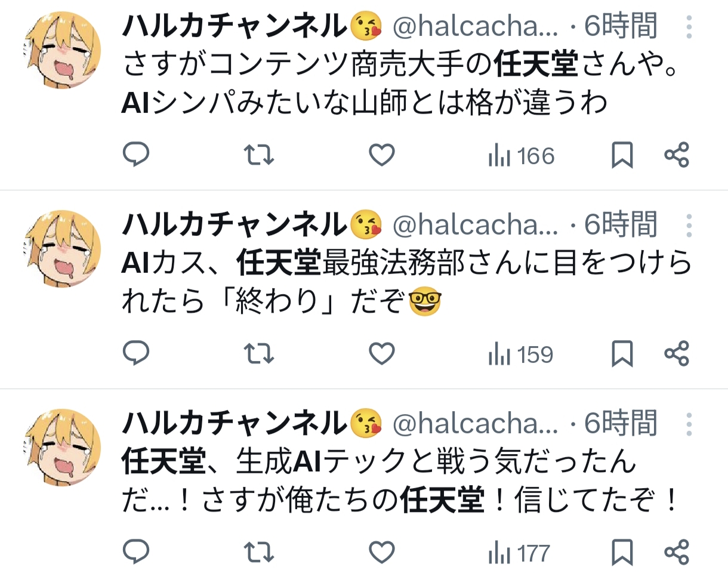Like the tweet with 166 views

pos(382,156)
